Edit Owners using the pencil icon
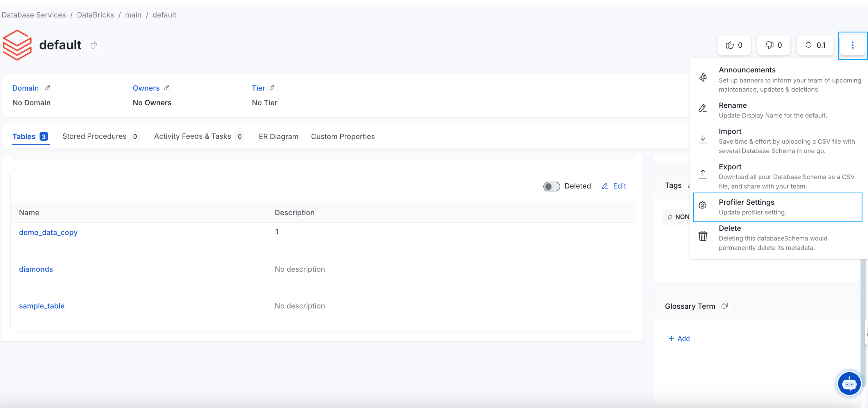Screen dimensions: 868x412 [x=167, y=88]
